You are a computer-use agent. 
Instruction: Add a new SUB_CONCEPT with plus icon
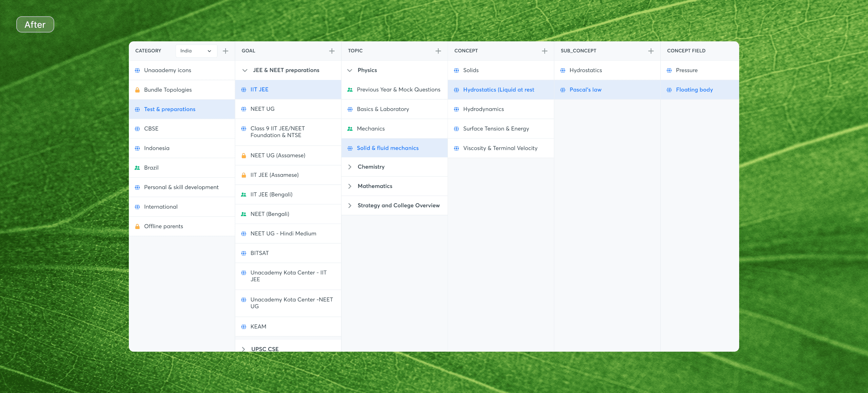[x=651, y=51]
